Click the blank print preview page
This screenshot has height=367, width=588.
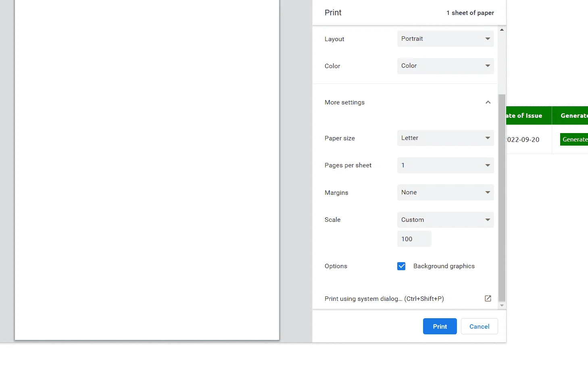point(147,169)
